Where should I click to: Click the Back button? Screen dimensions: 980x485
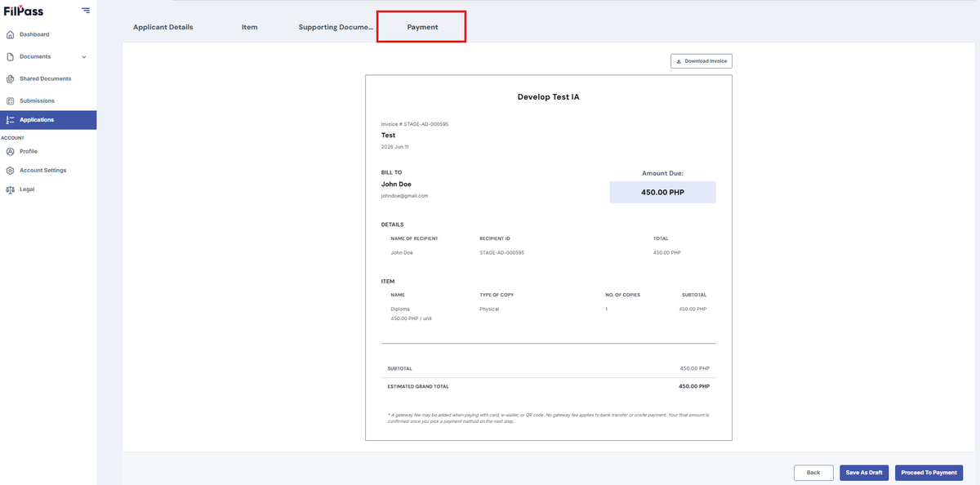(813, 473)
